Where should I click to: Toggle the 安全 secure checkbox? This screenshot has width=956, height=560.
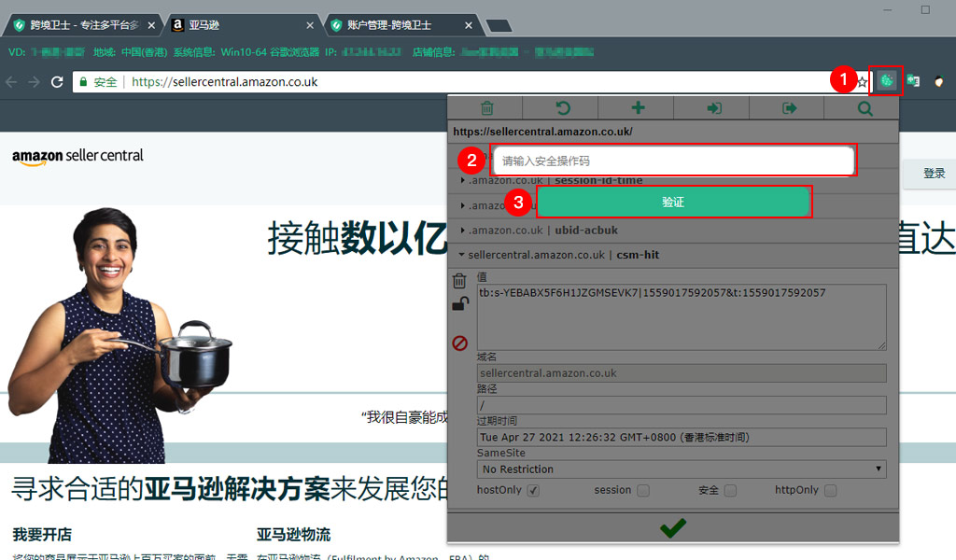coord(730,491)
